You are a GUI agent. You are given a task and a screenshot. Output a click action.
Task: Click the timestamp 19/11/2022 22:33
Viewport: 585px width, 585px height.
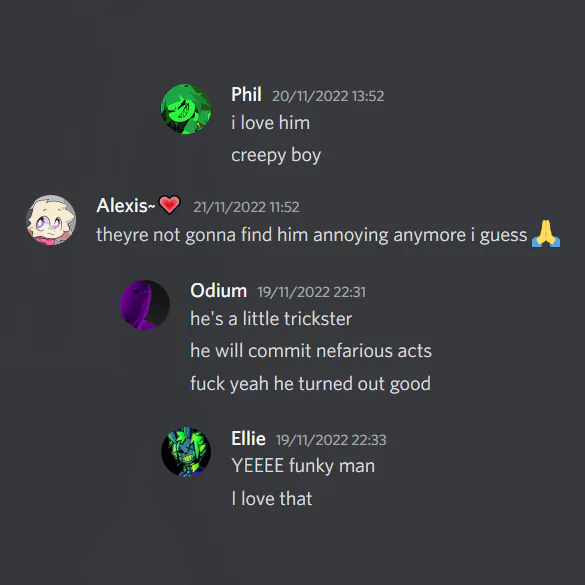click(331, 440)
